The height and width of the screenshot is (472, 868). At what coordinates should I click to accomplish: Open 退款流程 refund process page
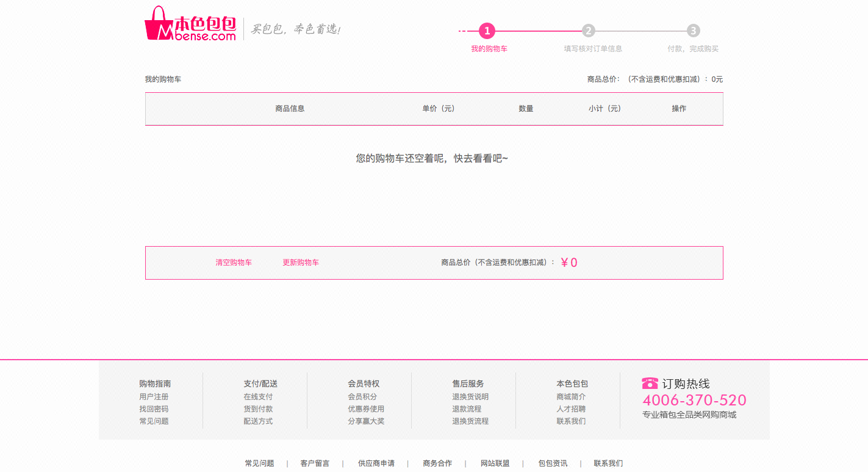point(465,408)
